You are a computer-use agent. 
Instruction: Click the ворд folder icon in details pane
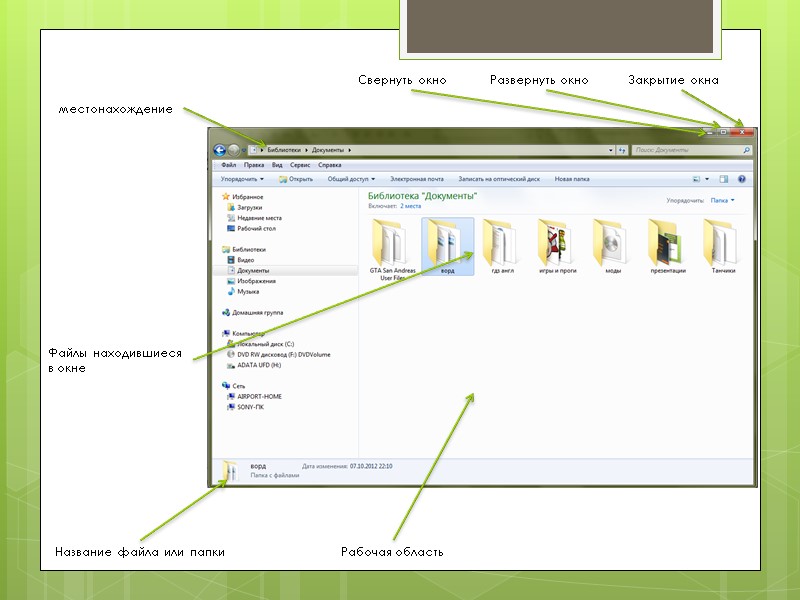point(230,470)
